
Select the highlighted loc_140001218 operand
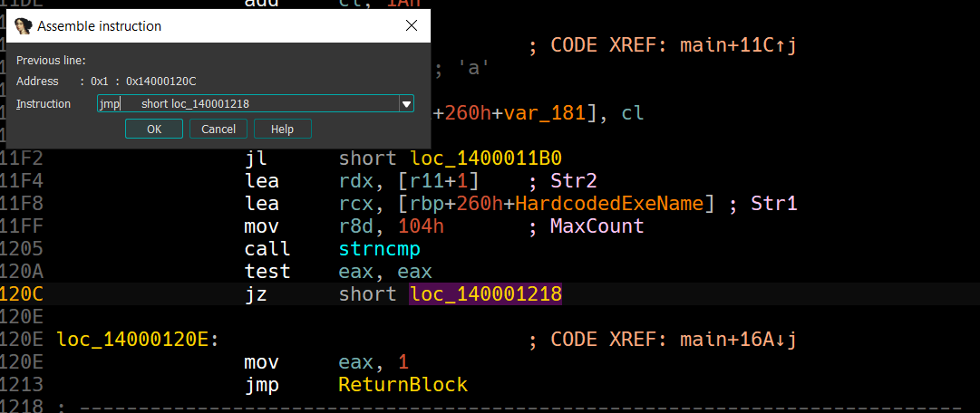tap(485, 294)
